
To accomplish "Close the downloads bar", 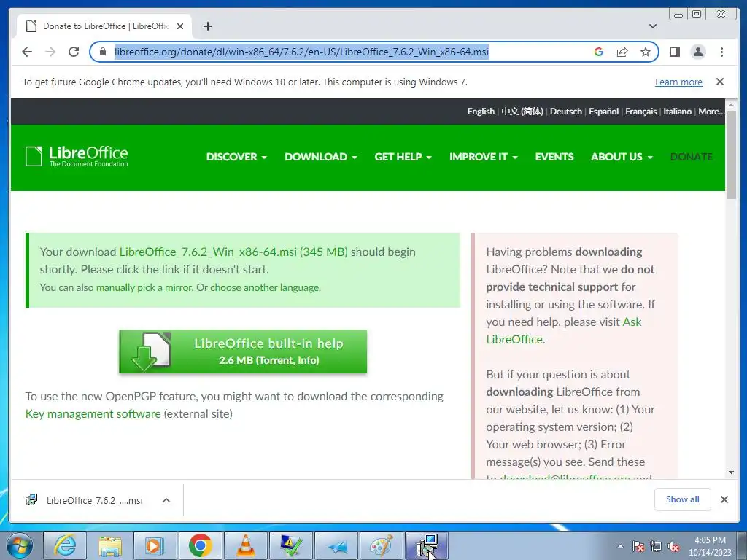I will click(724, 499).
